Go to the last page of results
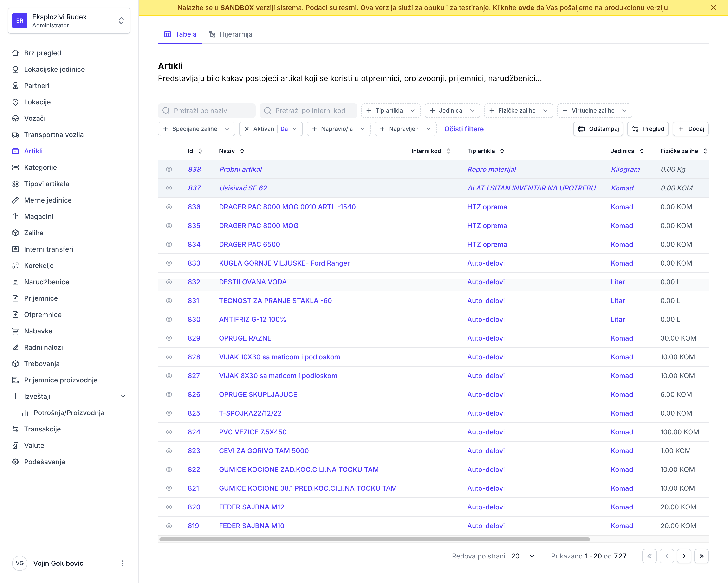 click(701, 556)
